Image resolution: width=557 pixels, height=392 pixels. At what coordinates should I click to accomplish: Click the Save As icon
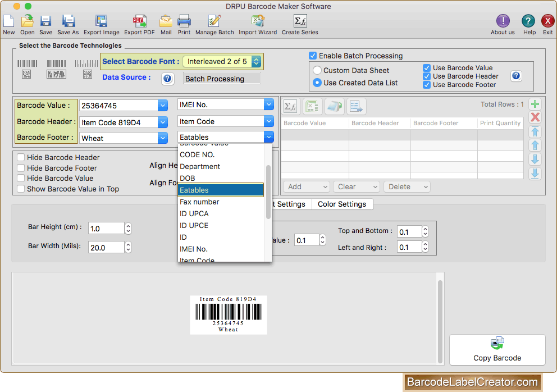(68, 21)
